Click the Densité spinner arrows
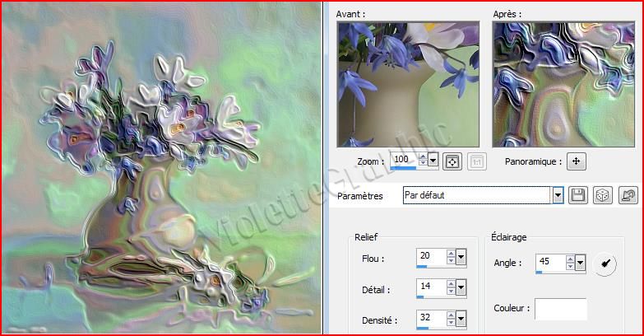 tap(451, 320)
